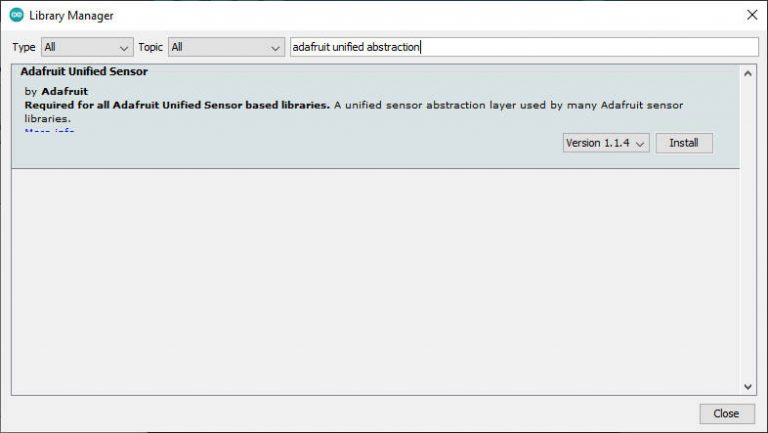768x433 pixels.
Task: Open the More info link
Action: point(49,131)
